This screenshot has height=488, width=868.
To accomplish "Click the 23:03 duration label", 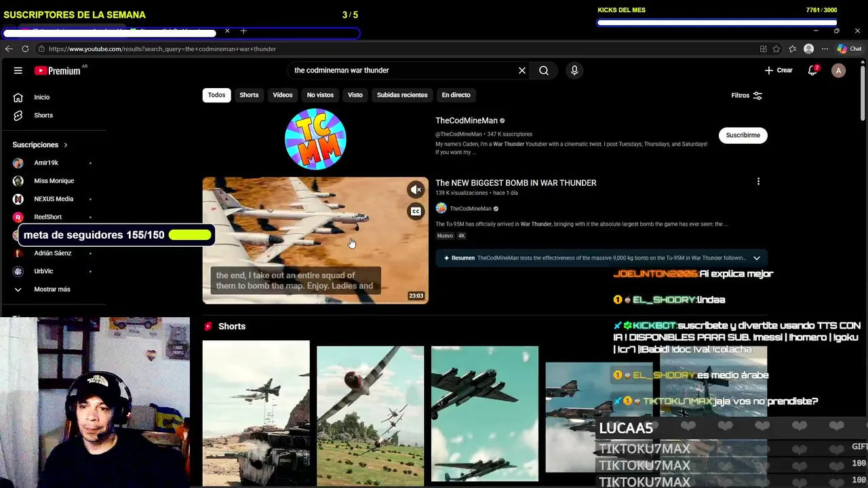I will pos(416,296).
